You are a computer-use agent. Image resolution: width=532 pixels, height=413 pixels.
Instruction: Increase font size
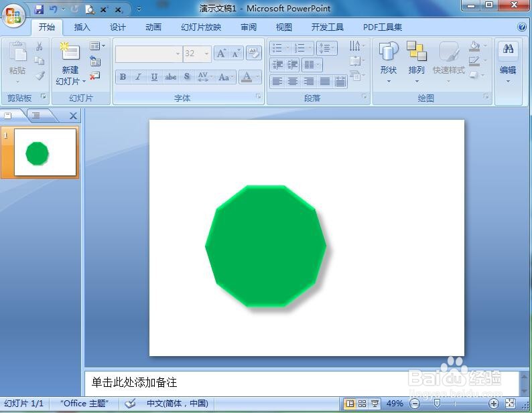point(221,54)
